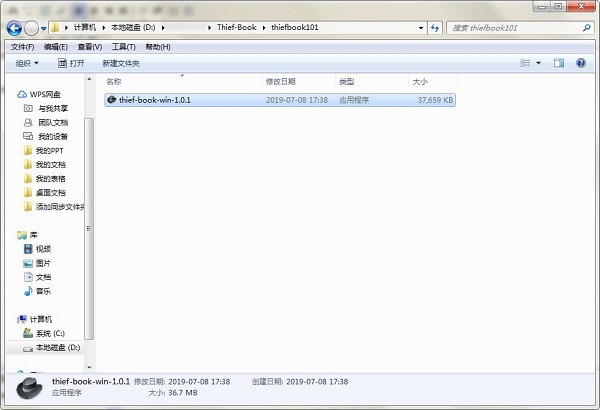Expand the view options dropdown arrow
Screen dimensions: 600x410
click(x=539, y=63)
